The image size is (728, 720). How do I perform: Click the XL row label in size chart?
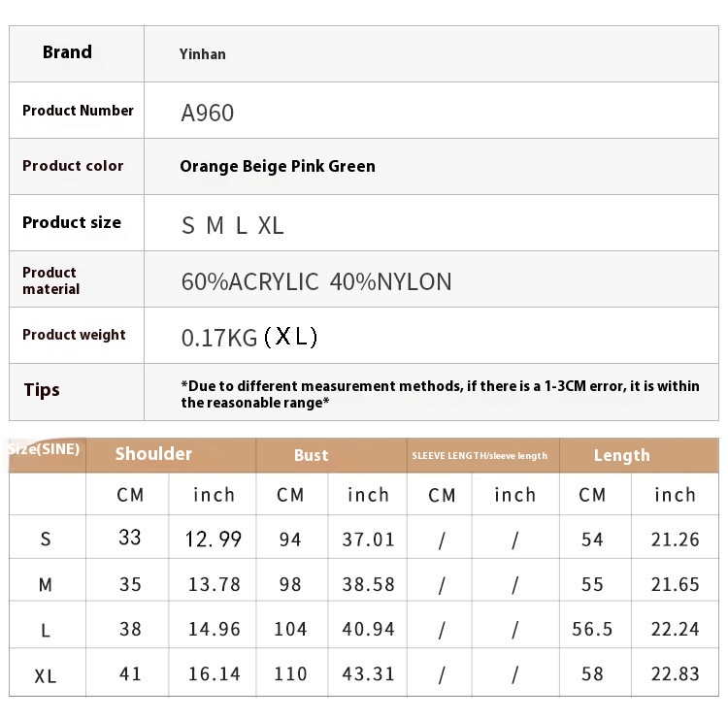pos(46,675)
